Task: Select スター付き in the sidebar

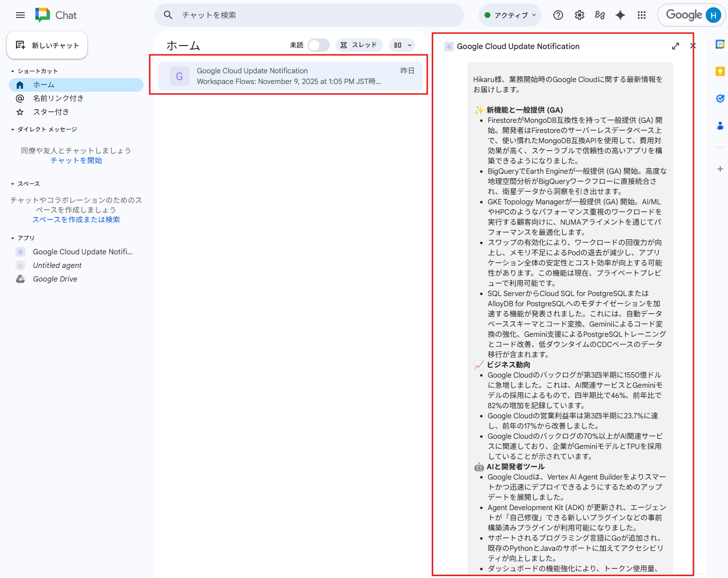Action: (51, 112)
